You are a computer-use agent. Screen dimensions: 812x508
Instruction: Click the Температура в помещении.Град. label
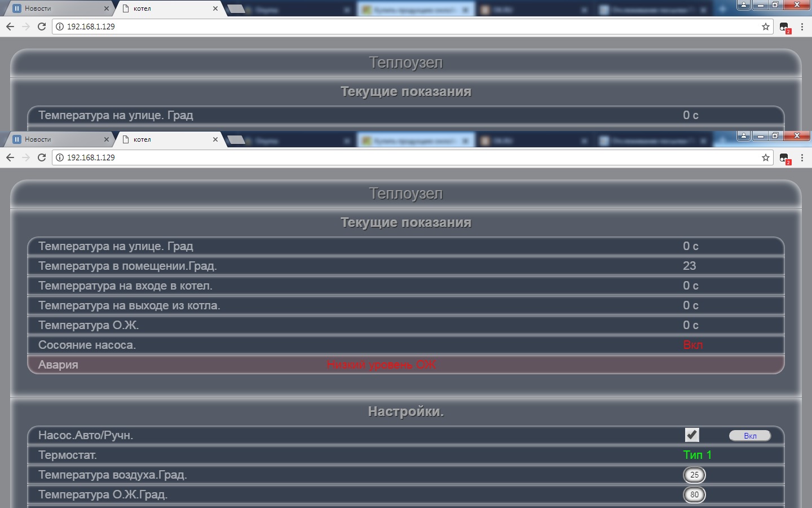127,266
